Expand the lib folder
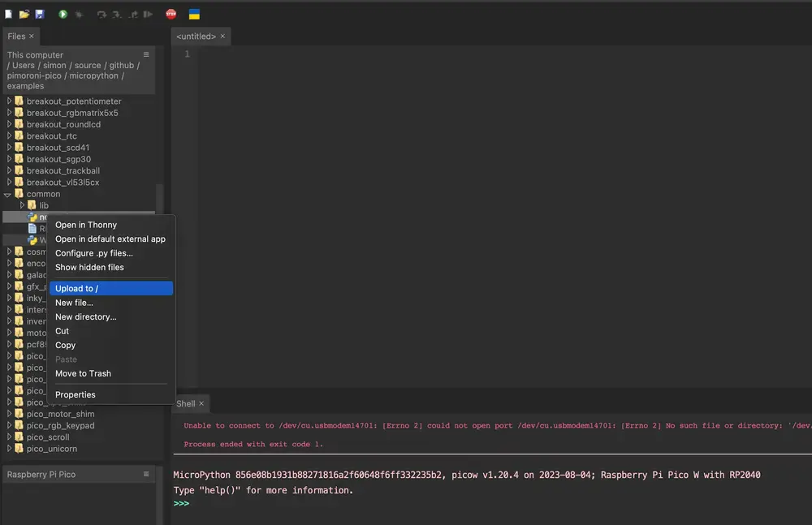 (x=24, y=204)
